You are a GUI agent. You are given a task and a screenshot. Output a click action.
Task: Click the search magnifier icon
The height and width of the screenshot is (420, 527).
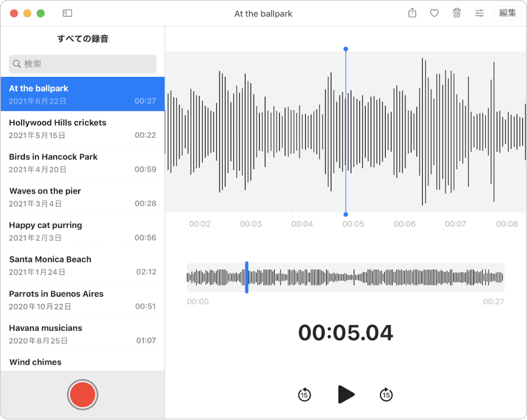17,64
